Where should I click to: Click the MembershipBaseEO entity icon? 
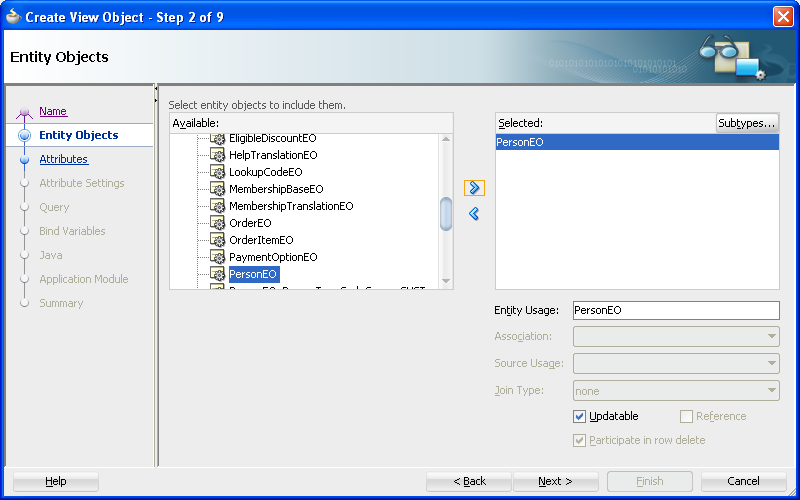tap(218, 189)
